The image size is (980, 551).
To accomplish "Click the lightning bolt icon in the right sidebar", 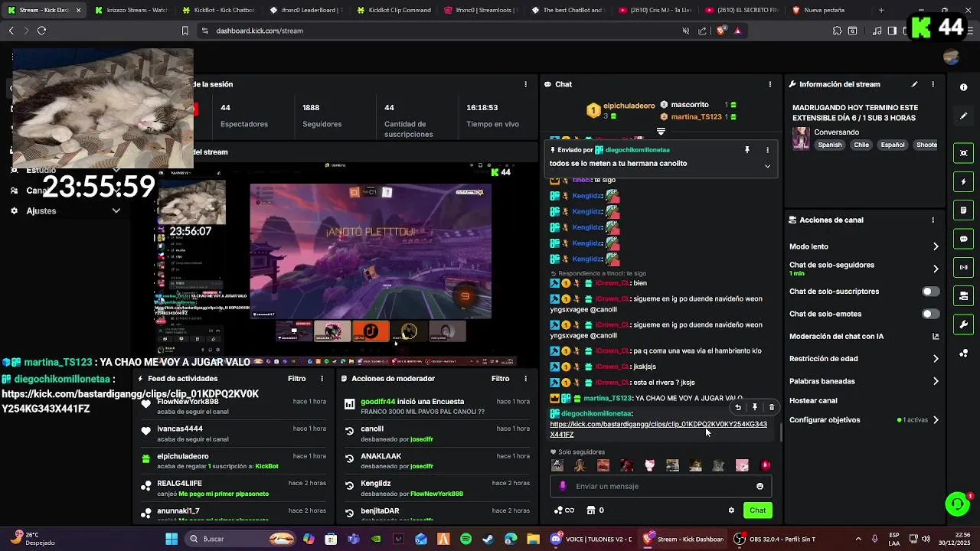I will (x=964, y=182).
